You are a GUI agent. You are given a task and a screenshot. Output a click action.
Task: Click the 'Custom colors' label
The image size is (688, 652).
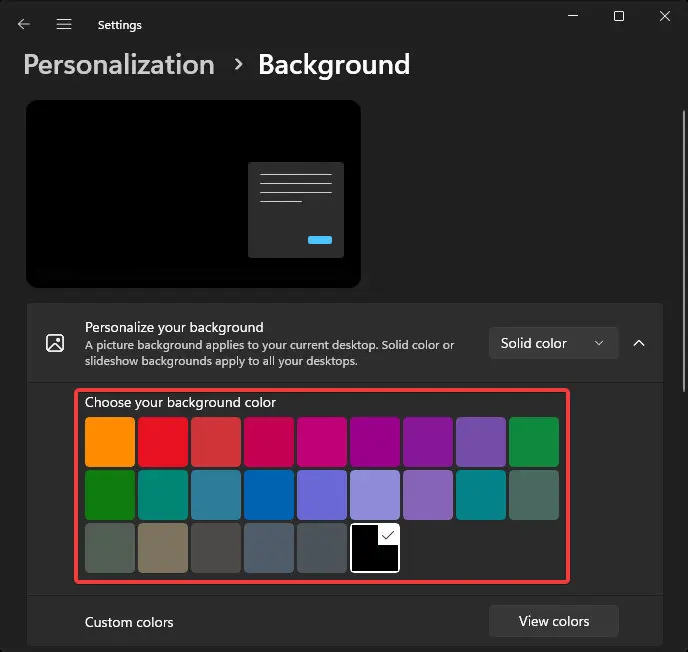(129, 622)
